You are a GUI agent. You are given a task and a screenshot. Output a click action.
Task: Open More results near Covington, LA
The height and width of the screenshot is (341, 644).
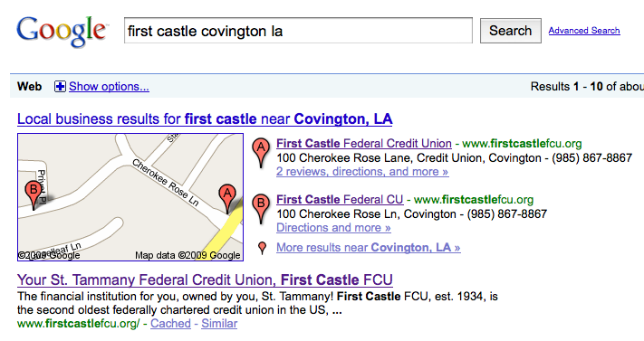click(369, 248)
